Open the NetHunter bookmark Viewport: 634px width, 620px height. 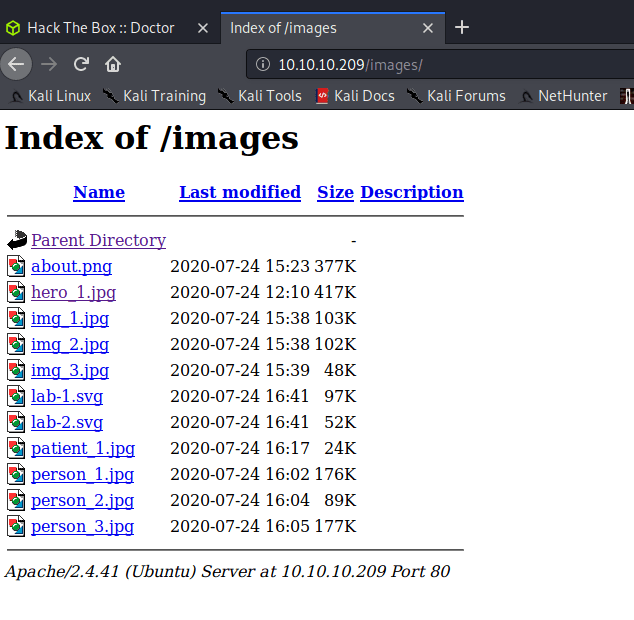(562, 96)
